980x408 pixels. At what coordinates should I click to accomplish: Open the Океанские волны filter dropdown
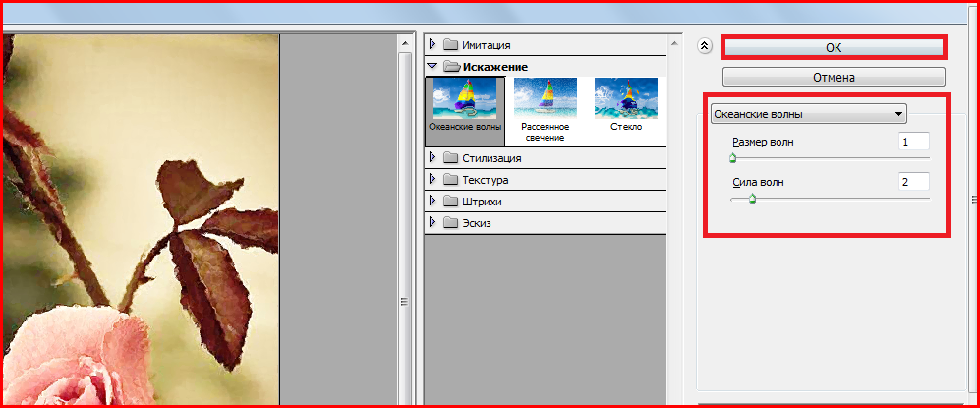point(809,114)
